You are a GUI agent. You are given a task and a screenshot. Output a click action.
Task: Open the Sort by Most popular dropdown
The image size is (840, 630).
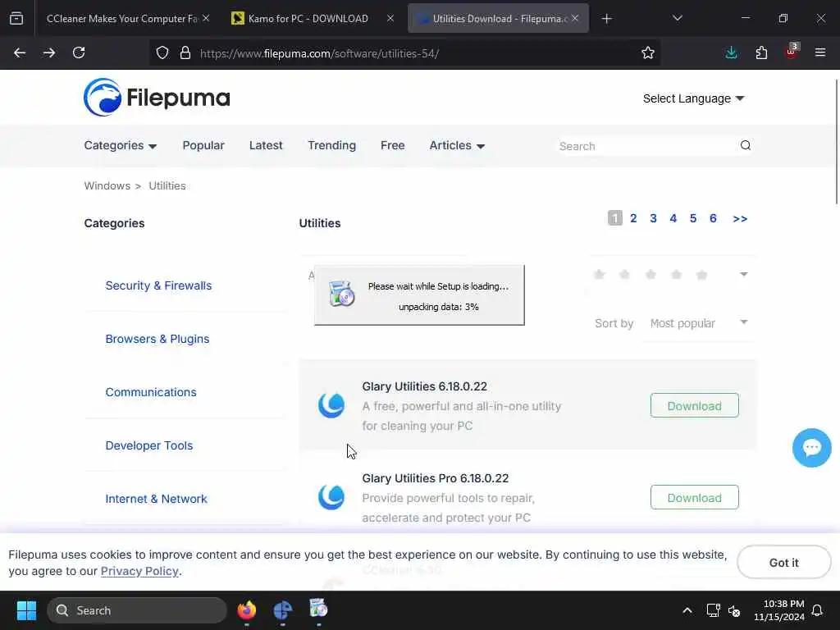pyautogui.click(x=698, y=323)
